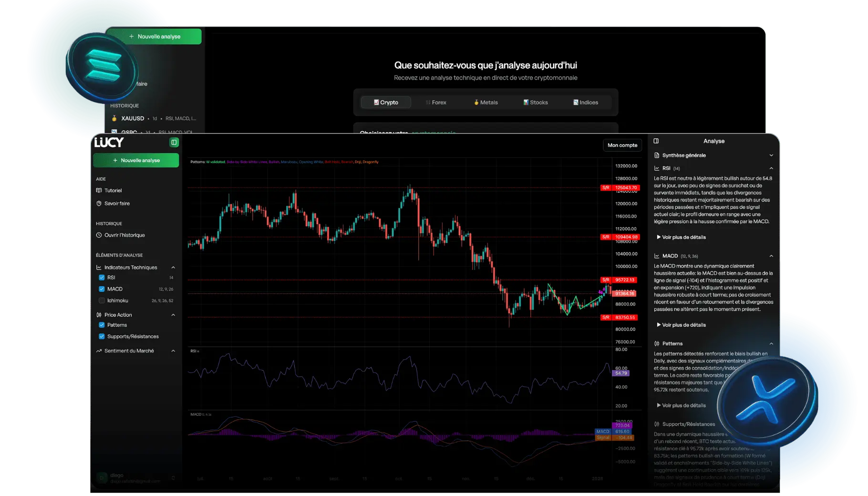Screen dimensions: 868x496
Task: Uncheck the Patterns checkbox in Price Action
Action: tap(102, 325)
